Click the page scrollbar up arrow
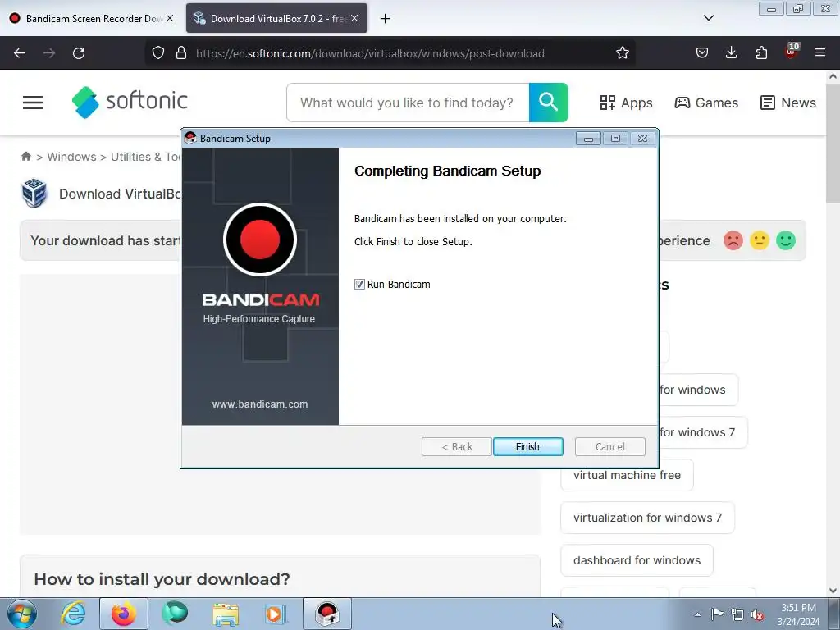840x630 pixels. pos(833,76)
